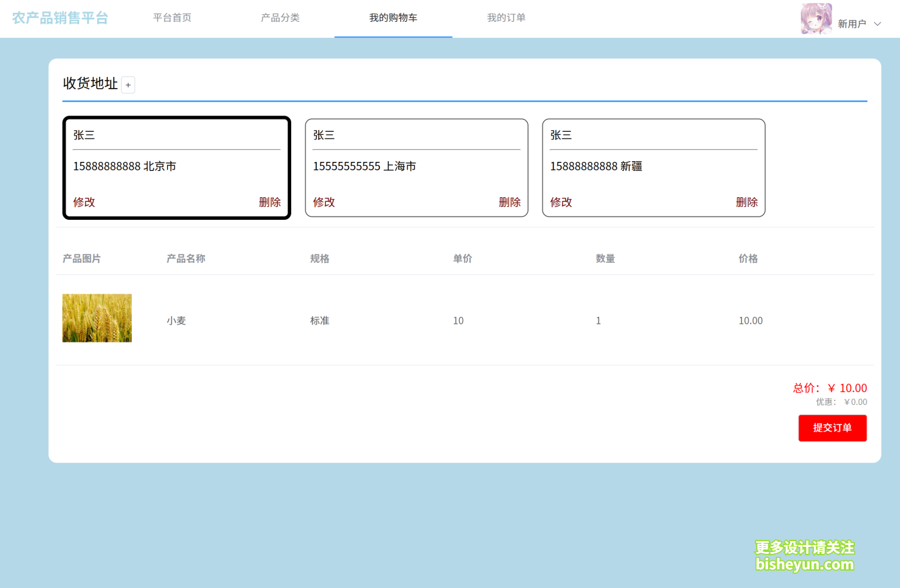Click the 农产品销售平台 logo
The image size is (900, 588).
pos(60,19)
